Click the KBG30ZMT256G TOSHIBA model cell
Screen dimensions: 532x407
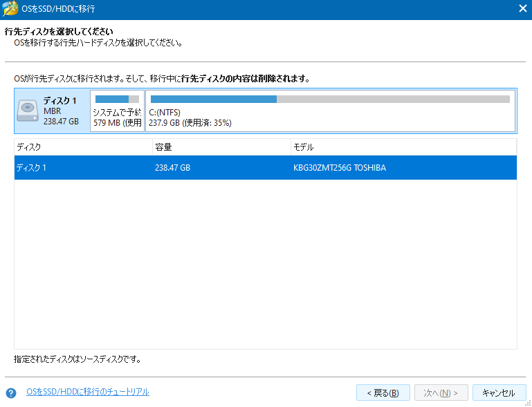point(340,168)
